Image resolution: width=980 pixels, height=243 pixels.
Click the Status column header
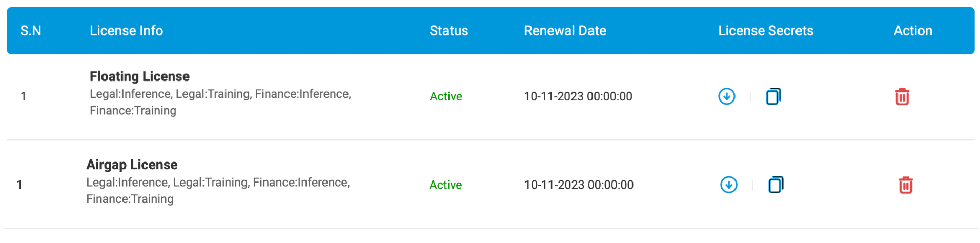[x=448, y=31]
